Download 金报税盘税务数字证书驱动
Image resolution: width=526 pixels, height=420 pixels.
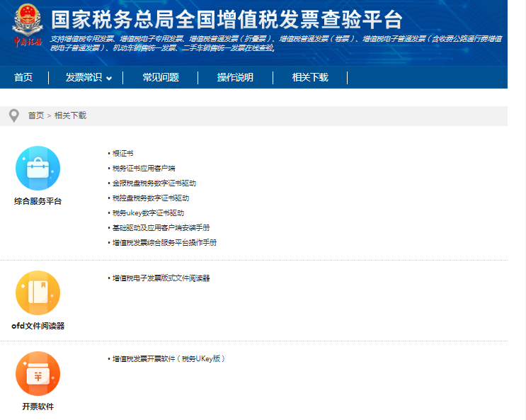(x=154, y=183)
